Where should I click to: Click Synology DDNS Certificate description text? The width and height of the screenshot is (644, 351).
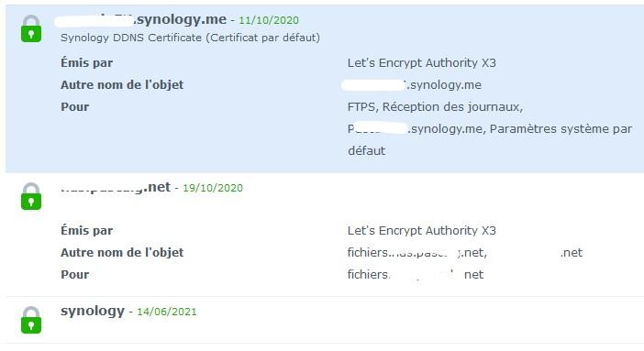[190, 38]
